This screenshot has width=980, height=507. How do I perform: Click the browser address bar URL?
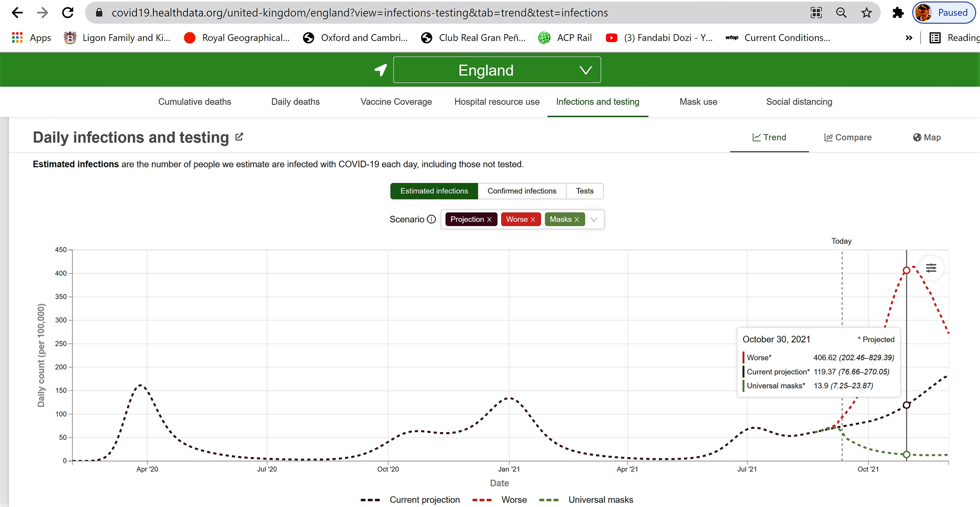[x=359, y=13]
